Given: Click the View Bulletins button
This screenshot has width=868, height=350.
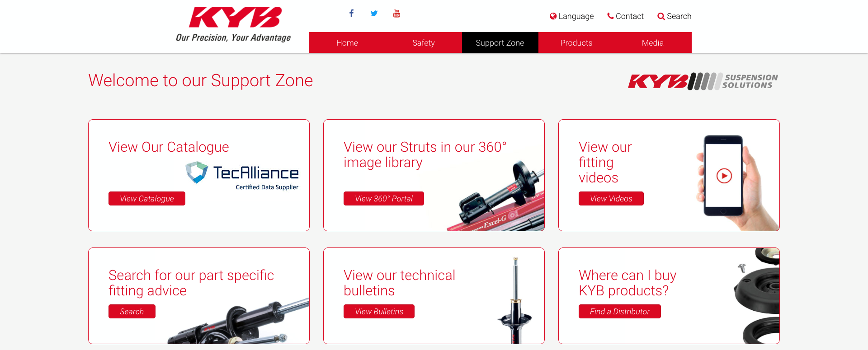Looking at the screenshot, I should [379, 312].
